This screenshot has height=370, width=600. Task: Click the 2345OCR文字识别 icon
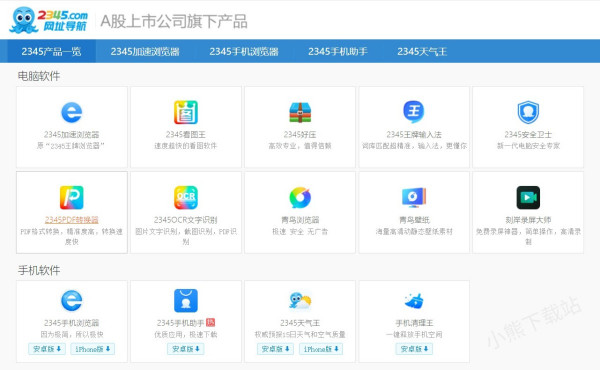(186, 197)
